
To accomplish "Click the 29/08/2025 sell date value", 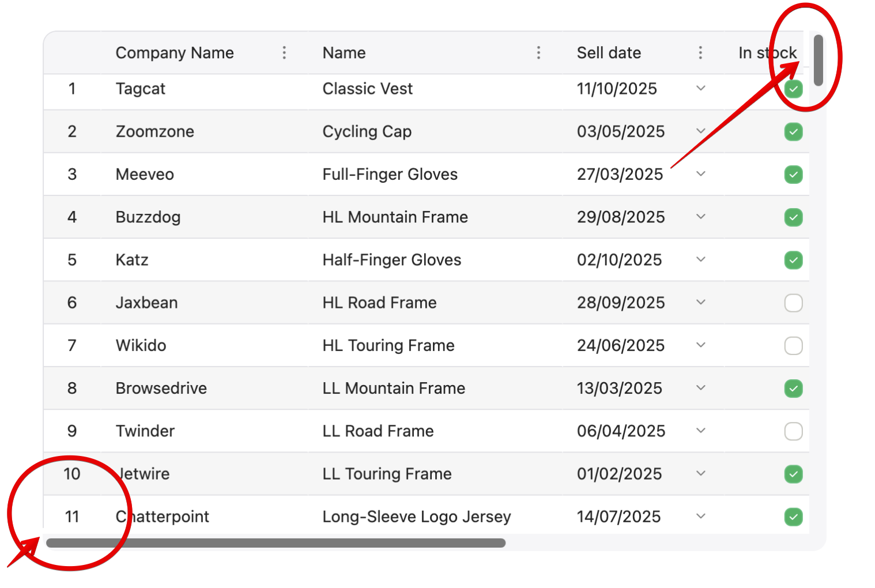I will 621,217.
